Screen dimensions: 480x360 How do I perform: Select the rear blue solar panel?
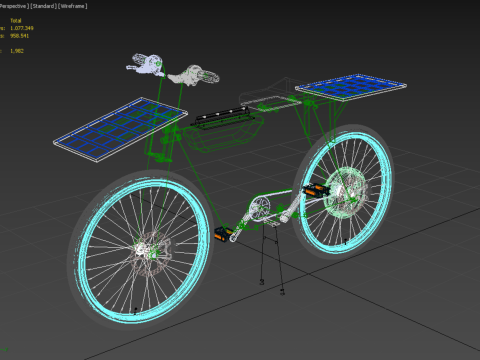tap(351, 87)
